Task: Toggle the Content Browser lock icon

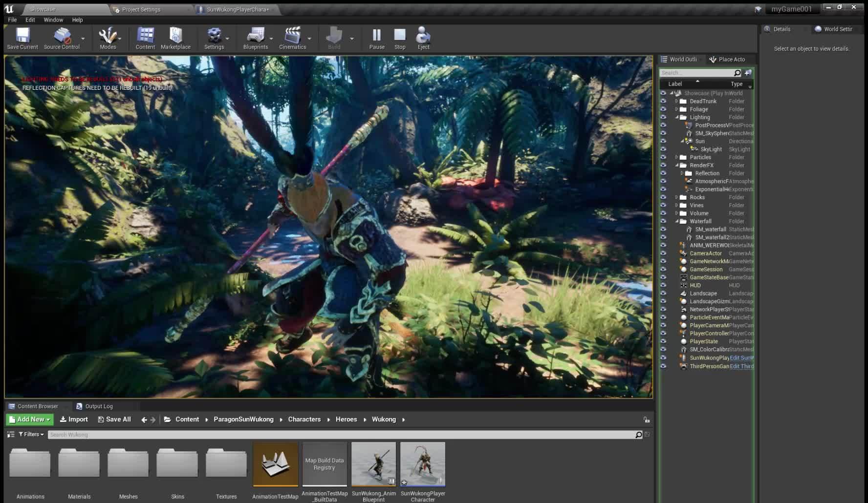Action: pyautogui.click(x=646, y=419)
